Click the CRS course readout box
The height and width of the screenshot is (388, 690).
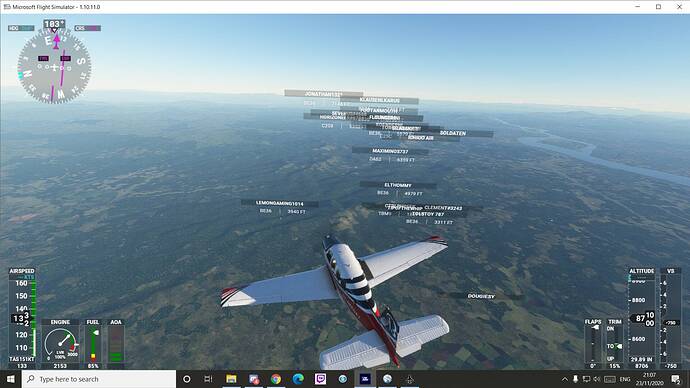[88, 28]
